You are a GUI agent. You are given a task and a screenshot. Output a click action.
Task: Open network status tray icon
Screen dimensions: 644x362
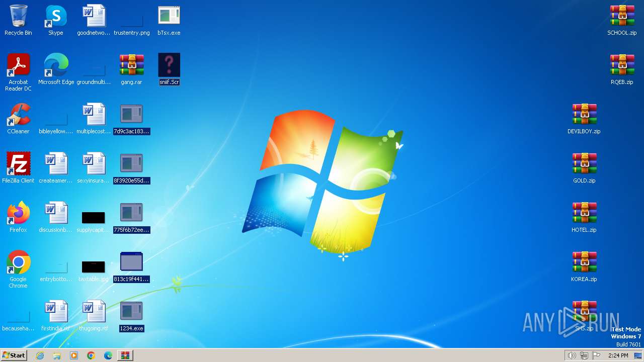click(x=584, y=355)
